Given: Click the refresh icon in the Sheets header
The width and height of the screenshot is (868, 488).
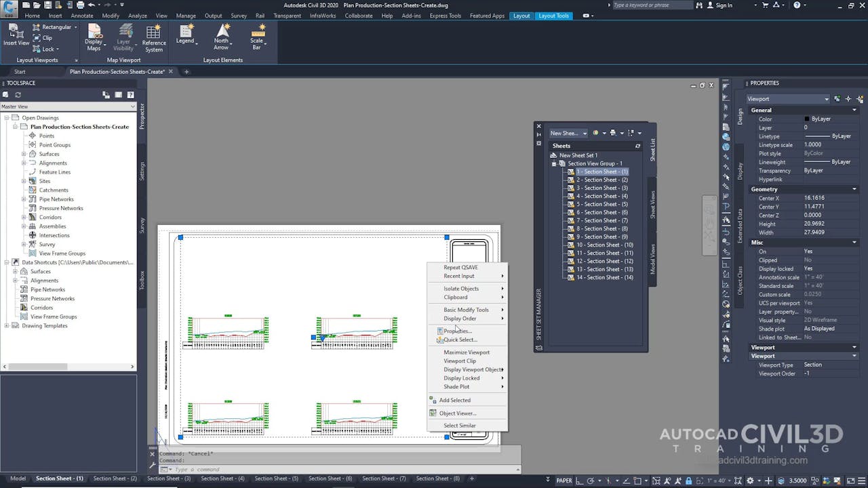Looking at the screenshot, I should pos(638,146).
